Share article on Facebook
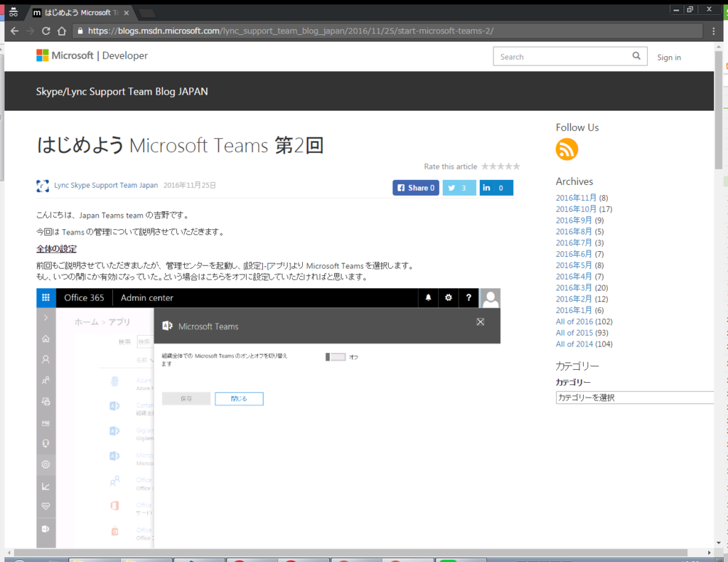Screen dimensions: 728x562 (x=416, y=188)
